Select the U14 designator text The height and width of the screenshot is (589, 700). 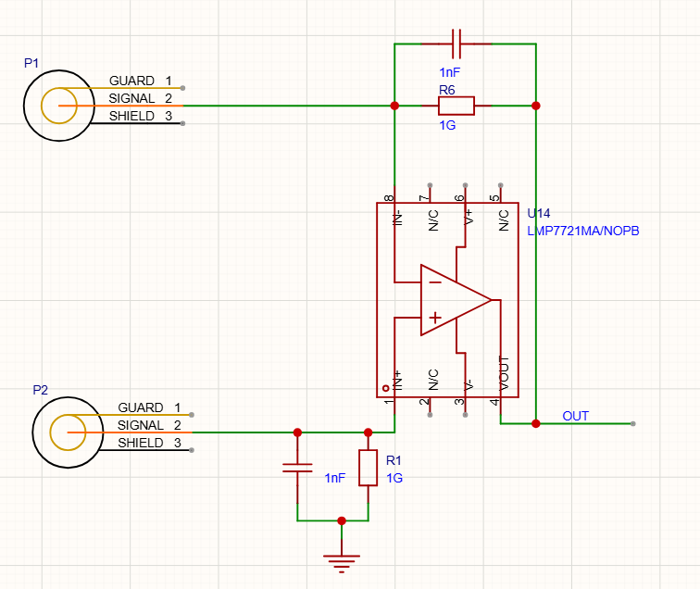538,213
